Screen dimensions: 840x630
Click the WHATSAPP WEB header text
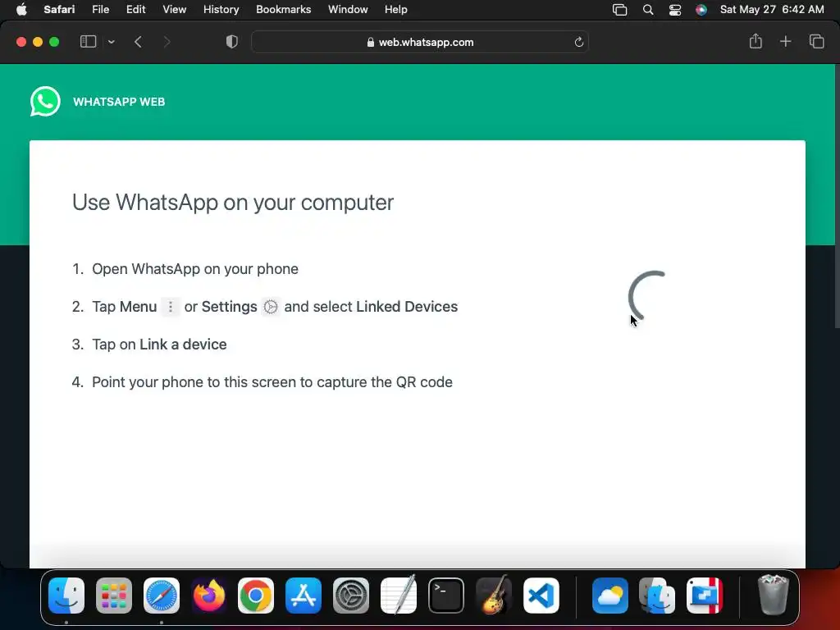(x=119, y=102)
